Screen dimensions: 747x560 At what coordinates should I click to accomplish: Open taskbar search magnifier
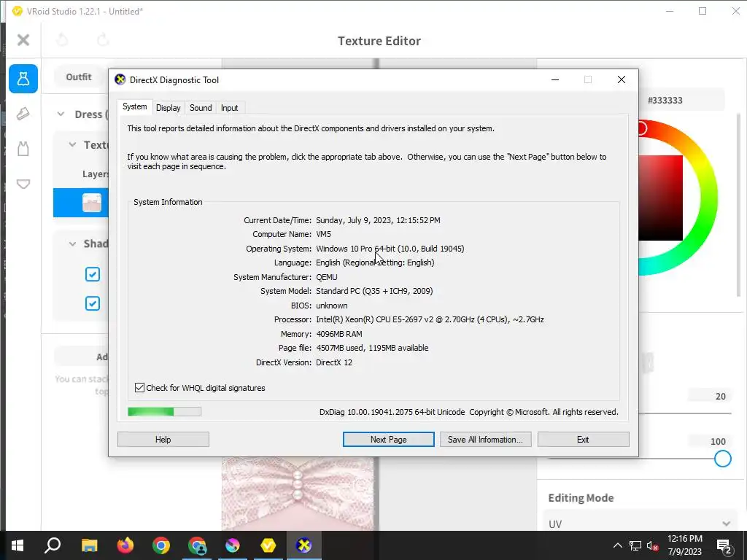click(53, 545)
